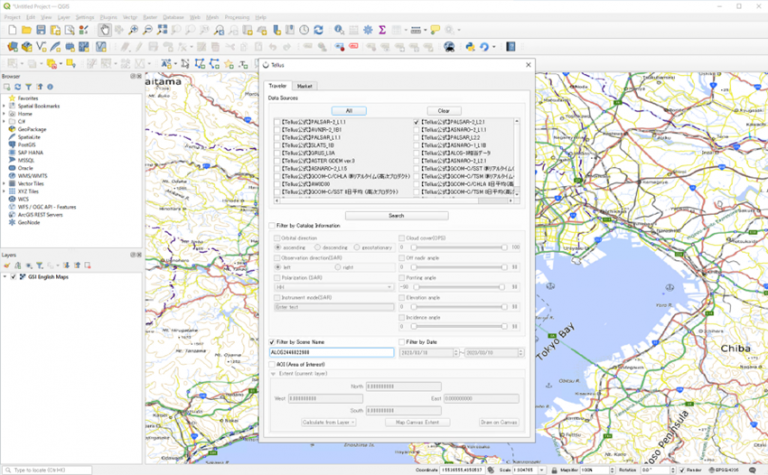Enable the Filter by Date checkbox
Viewport: 768px width, 475px height.
click(402, 342)
